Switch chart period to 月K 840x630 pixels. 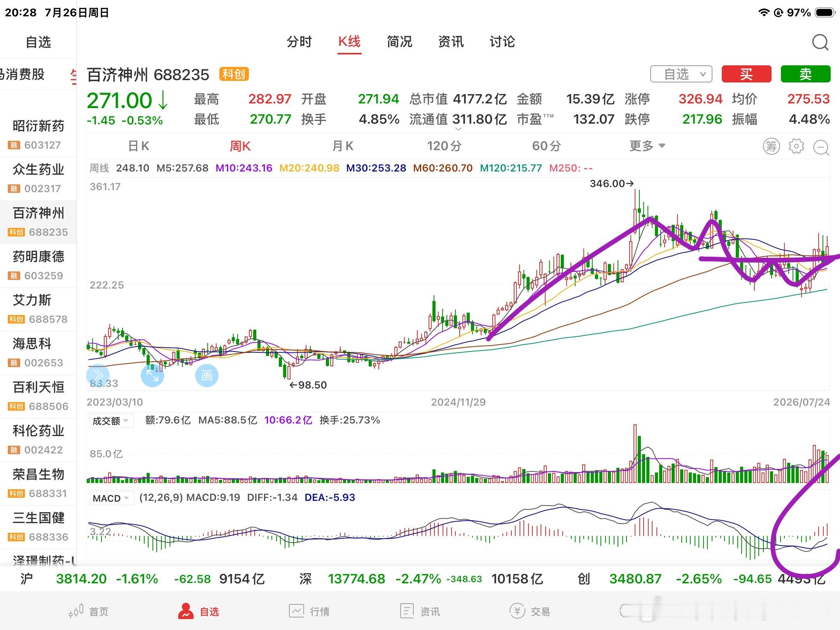343,146
